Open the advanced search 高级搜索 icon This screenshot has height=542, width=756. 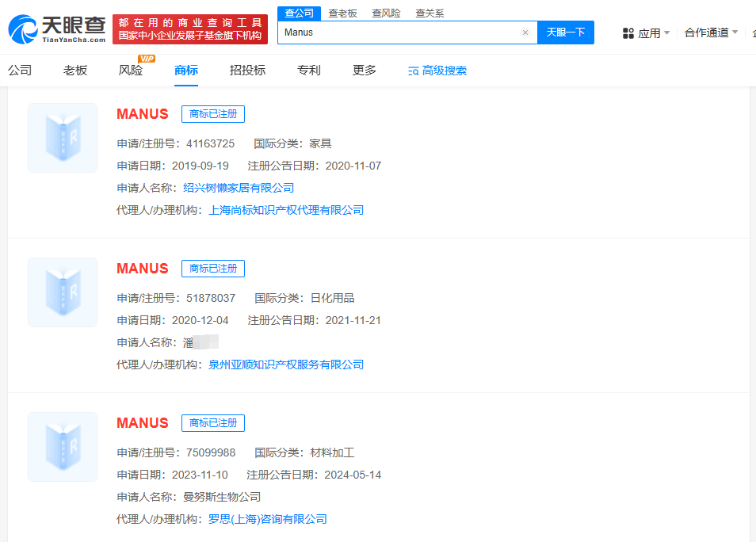click(x=413, y=71)
